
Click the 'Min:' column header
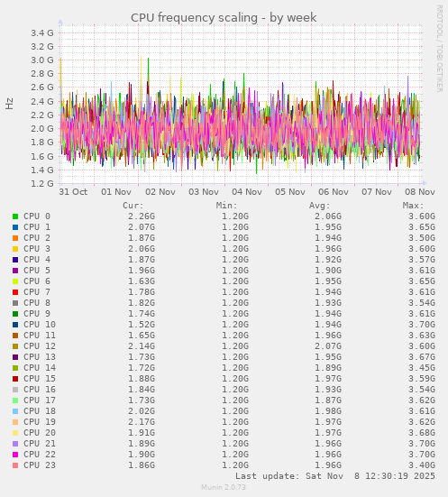[x=227, y=206]
